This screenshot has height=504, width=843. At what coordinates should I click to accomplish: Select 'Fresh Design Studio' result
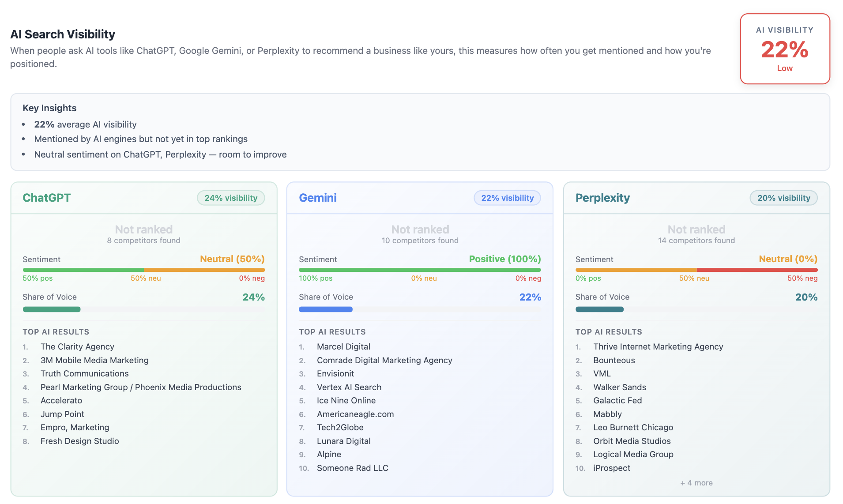click(x=79, y=441)
